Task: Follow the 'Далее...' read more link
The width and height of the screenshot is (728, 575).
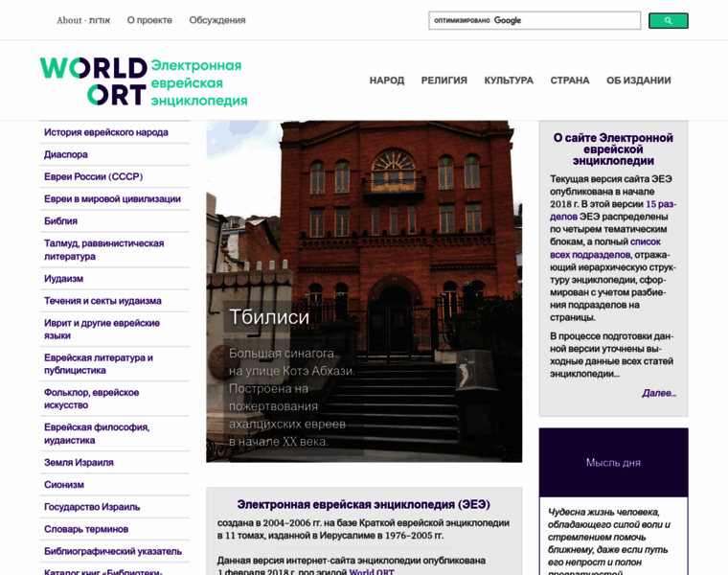Action: pyautogui.click(x=659, y=393)
